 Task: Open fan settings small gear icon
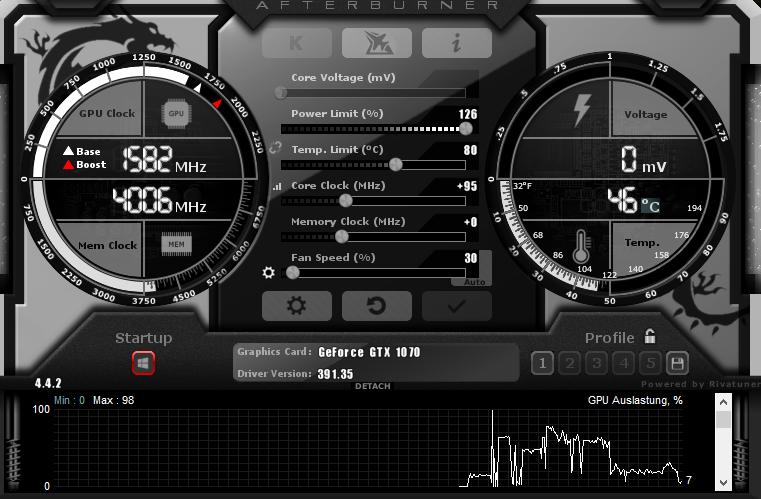point(268,272)
